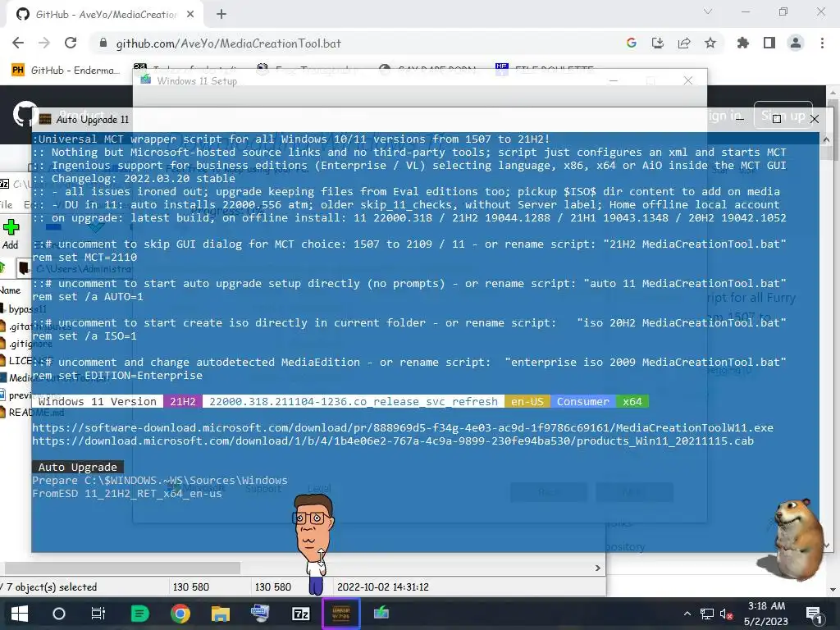Click the Consumer edition label in console

(x=583, y=401)
